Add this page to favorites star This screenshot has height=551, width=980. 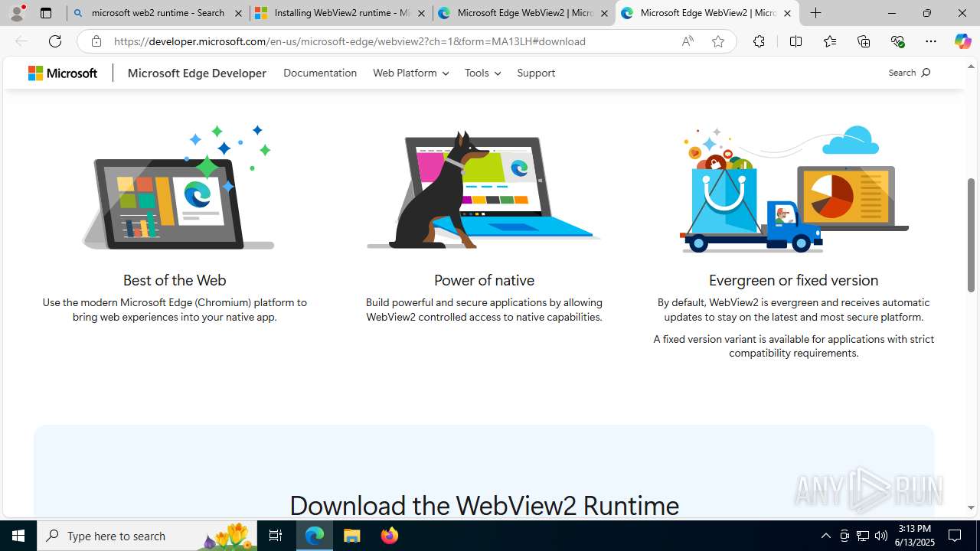coord(718,41)
